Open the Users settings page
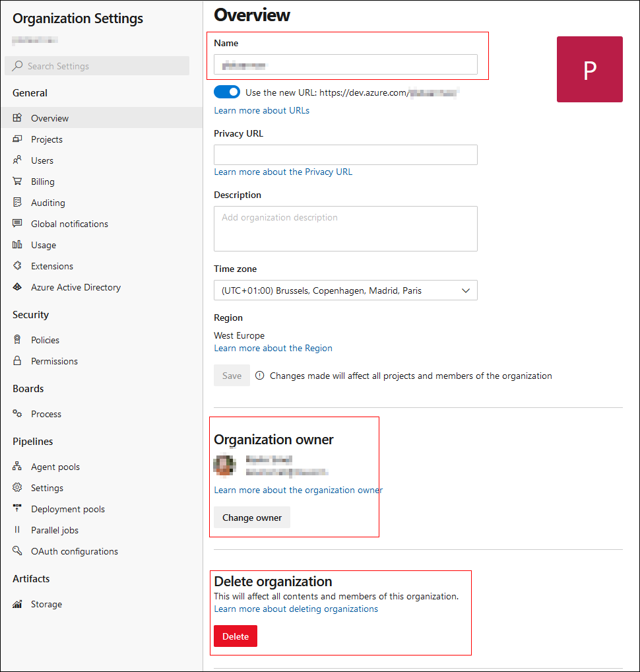 pos(102,160)
